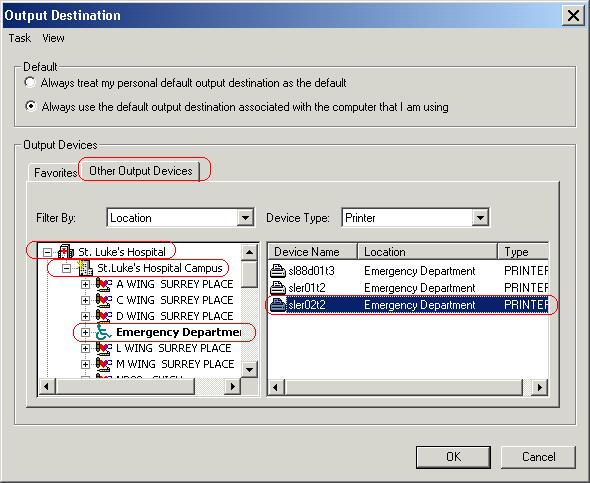
Task: Click the D WING SURREY PLACE icon
Action: point(103,316)
